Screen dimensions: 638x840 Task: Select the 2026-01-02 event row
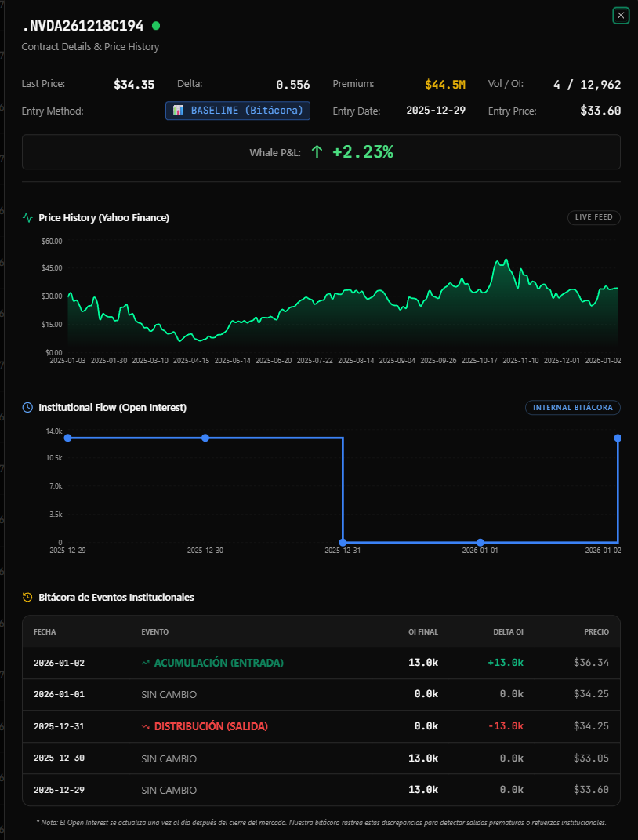point(321,663)
